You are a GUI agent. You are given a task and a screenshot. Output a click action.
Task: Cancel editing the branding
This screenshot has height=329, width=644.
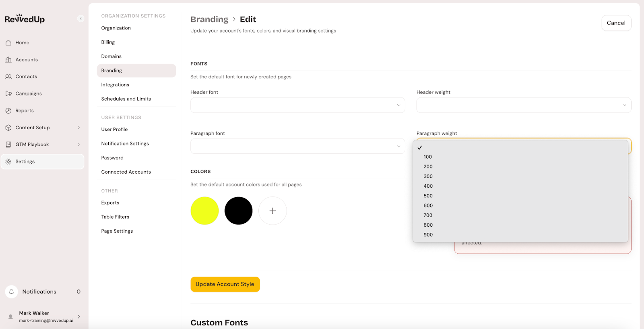[616, 23]
